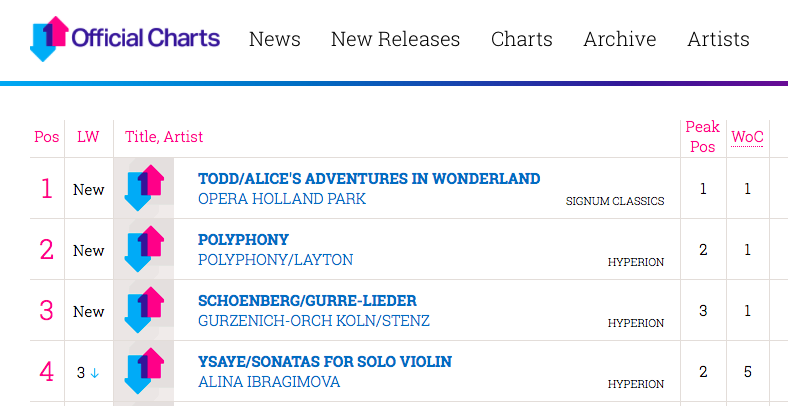This screenshot has width=788, height=406.
Task: Open the Artists page
Action: [718, 39]
